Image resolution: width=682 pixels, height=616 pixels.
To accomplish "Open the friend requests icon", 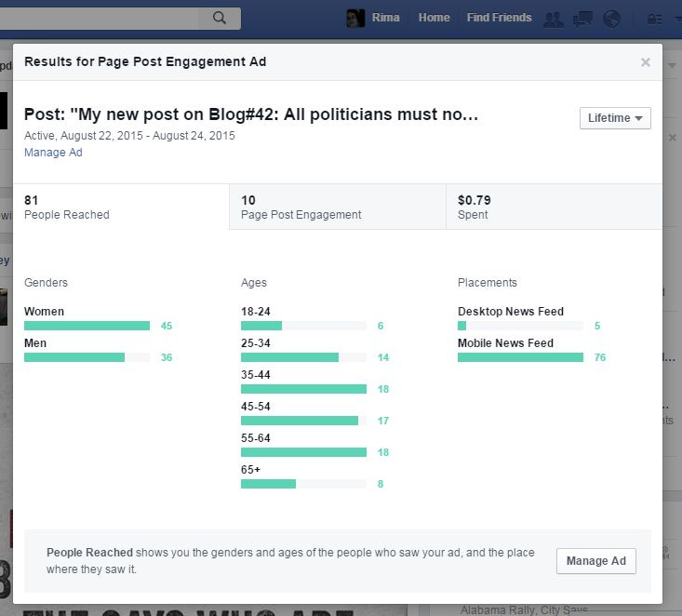I will (554, 19).
